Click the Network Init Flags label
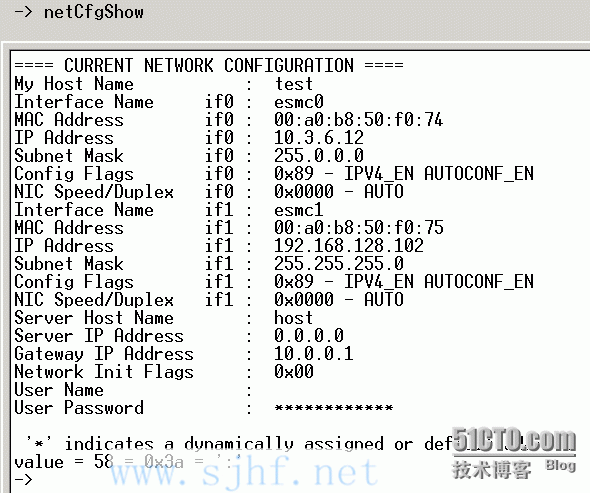Image resolution: width=590 pixels, height=493 pixels. coord(104,372)
